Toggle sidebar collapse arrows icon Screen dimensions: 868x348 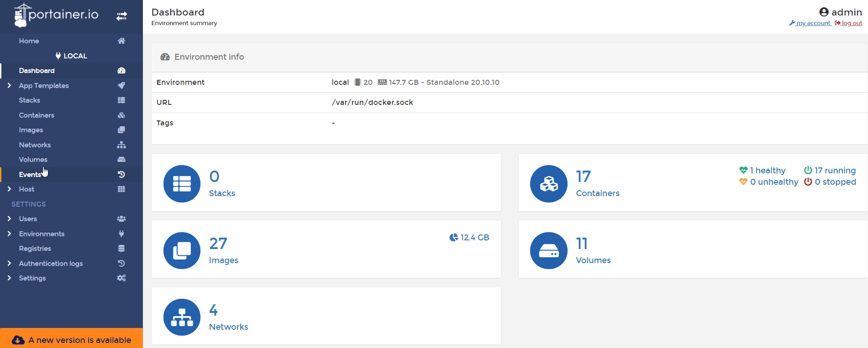pyautogui.click(x=121, y=16)
